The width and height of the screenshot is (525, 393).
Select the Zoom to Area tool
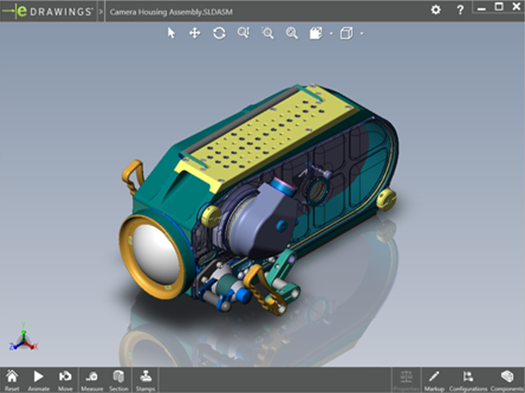(268, 33)
